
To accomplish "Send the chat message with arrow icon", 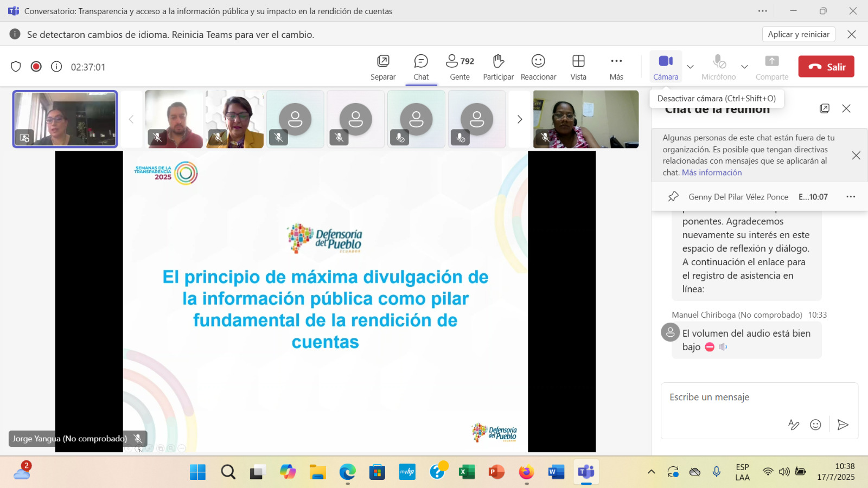I will pyautogui.click(x=843, y=425).
